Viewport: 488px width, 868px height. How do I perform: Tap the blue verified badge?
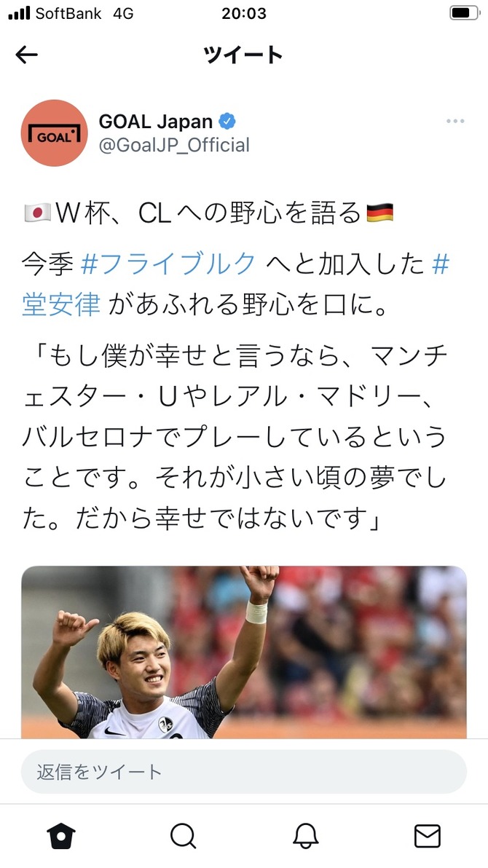227,121
